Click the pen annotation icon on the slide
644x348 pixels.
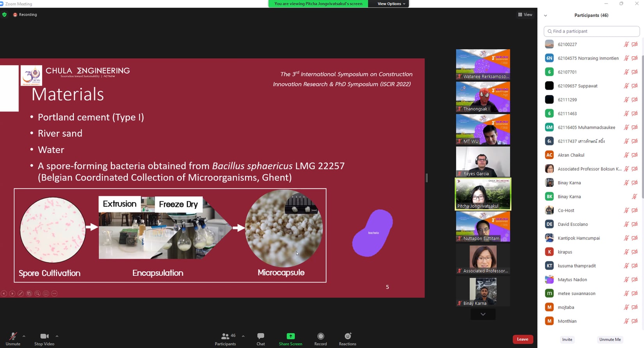[x=21, y=293]
